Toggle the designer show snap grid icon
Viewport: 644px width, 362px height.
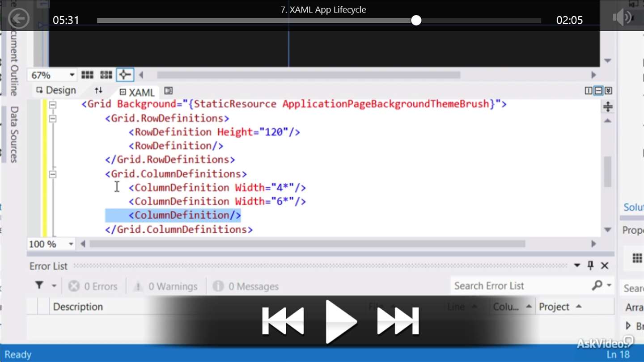click(87, 75)
